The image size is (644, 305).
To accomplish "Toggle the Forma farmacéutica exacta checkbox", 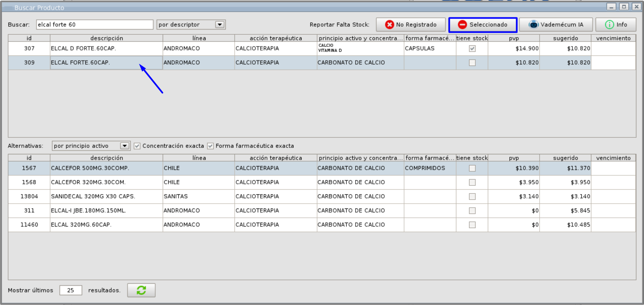I will pos(210,146).
